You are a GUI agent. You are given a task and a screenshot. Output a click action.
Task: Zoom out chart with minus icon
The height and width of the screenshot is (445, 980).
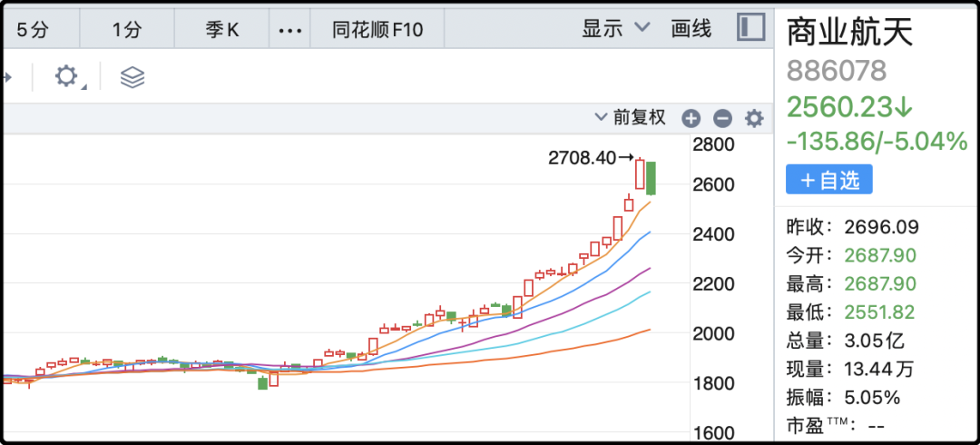pos(722,118)
